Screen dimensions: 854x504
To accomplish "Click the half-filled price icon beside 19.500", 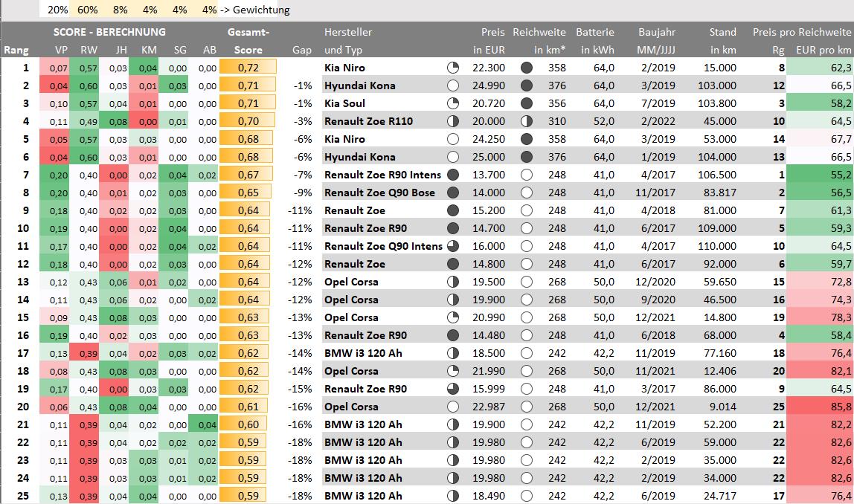I will click(x=452, y=282).
